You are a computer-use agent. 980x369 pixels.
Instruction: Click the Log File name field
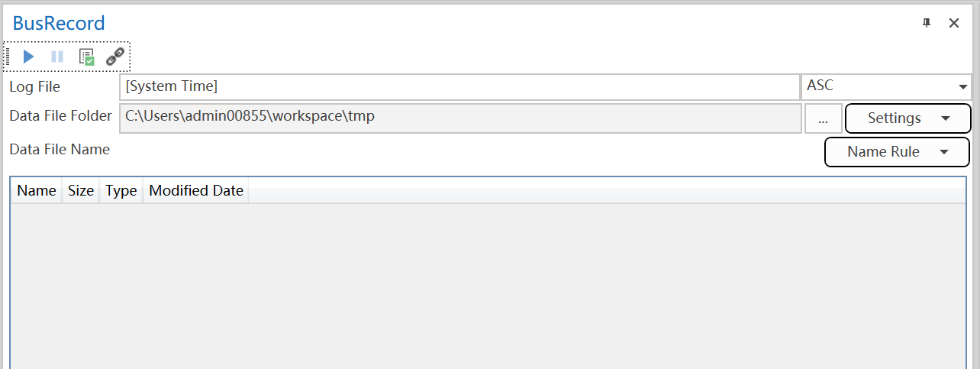[x=459, y=87]
